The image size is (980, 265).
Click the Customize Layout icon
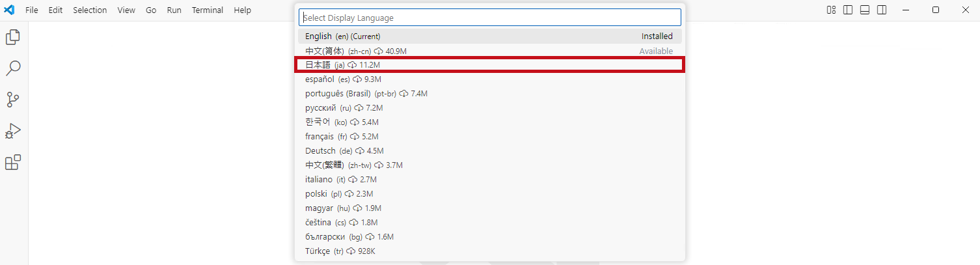831,10
